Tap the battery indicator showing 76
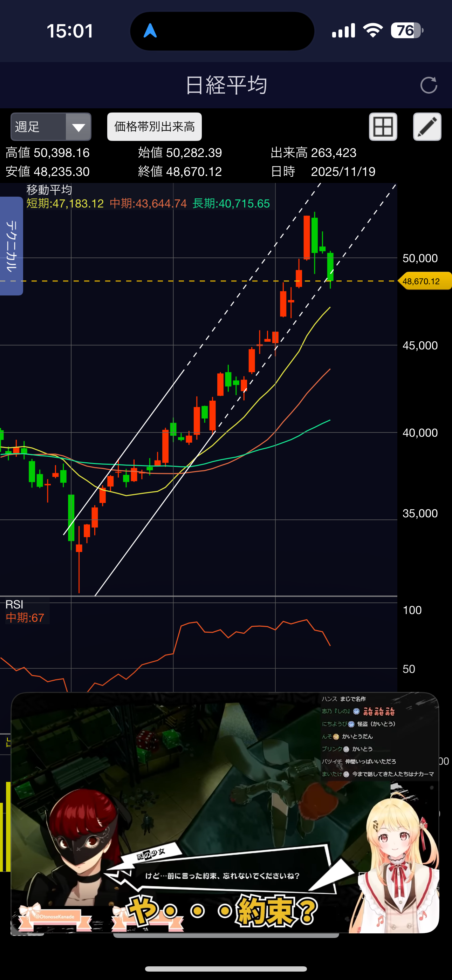 407,31
